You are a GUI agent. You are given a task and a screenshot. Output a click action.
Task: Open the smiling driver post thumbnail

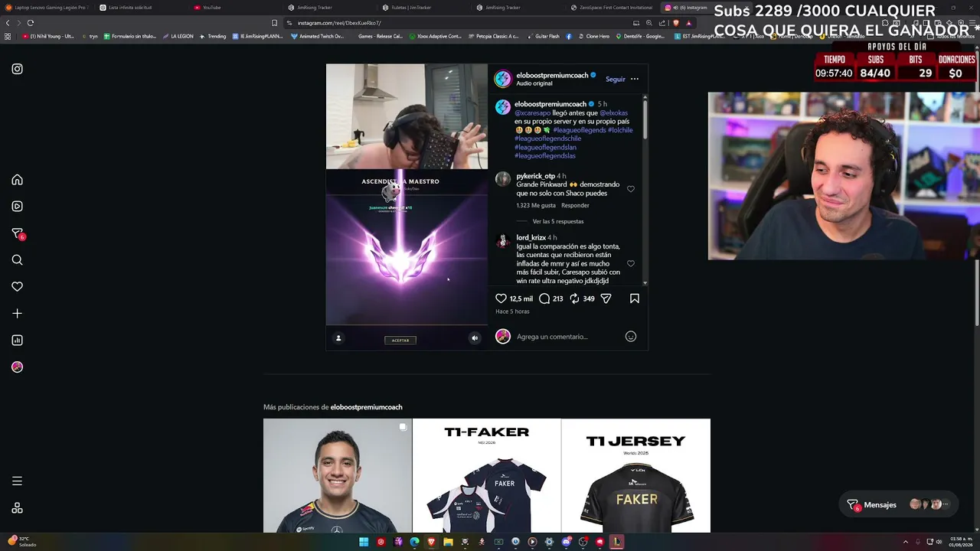pyautogui.click(x=338, y=475)
